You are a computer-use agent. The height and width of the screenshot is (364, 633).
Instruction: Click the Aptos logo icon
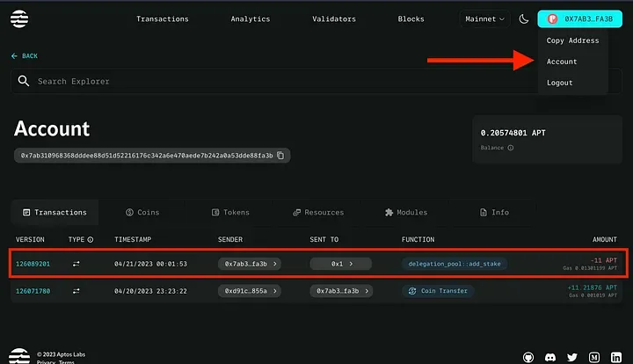(x=18, y=18)
